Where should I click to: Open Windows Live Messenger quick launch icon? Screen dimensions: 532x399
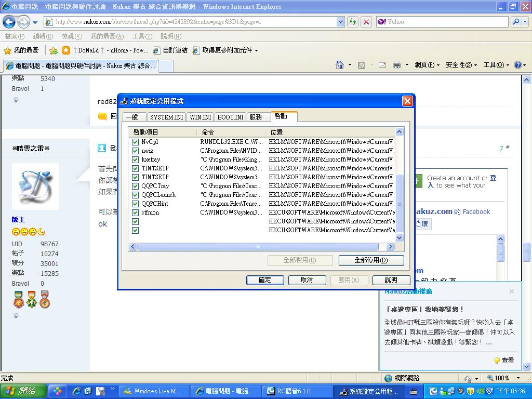[x=58, y=391]
